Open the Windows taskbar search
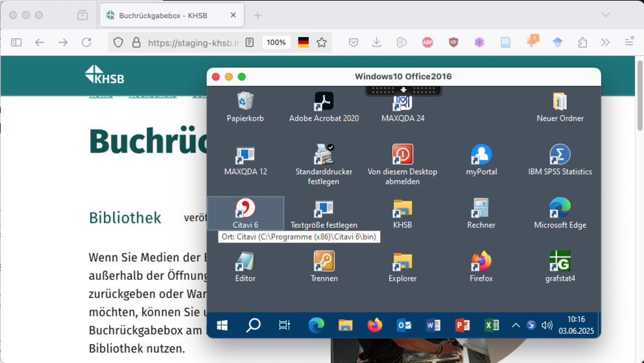The image size is (644, 363). 253,325
